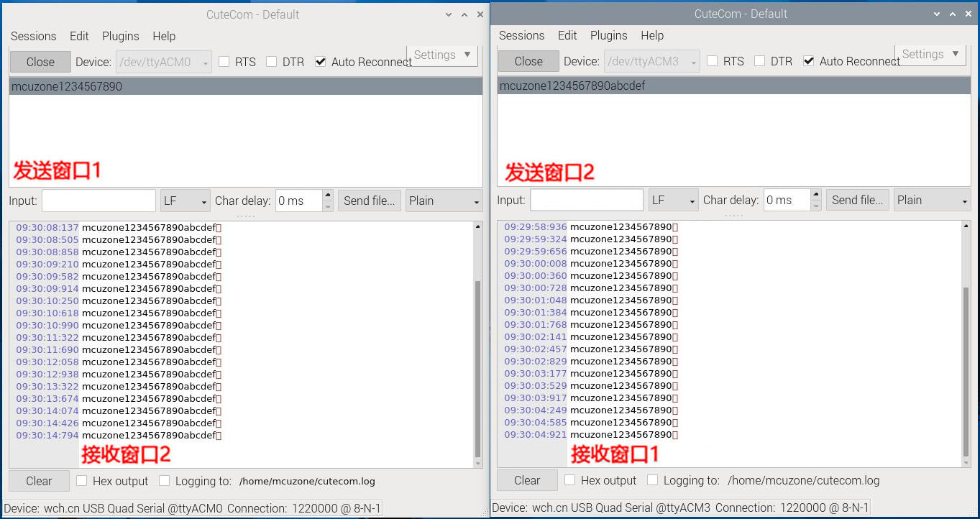Disable Auto Reconnect in left window
This screenshot has height=519, width=980.
point(321,62)
